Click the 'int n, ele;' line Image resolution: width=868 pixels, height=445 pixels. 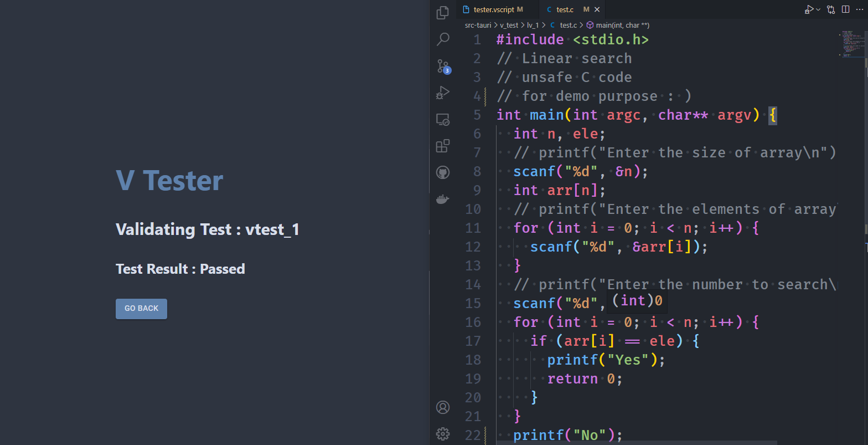(x=560, y=134)
